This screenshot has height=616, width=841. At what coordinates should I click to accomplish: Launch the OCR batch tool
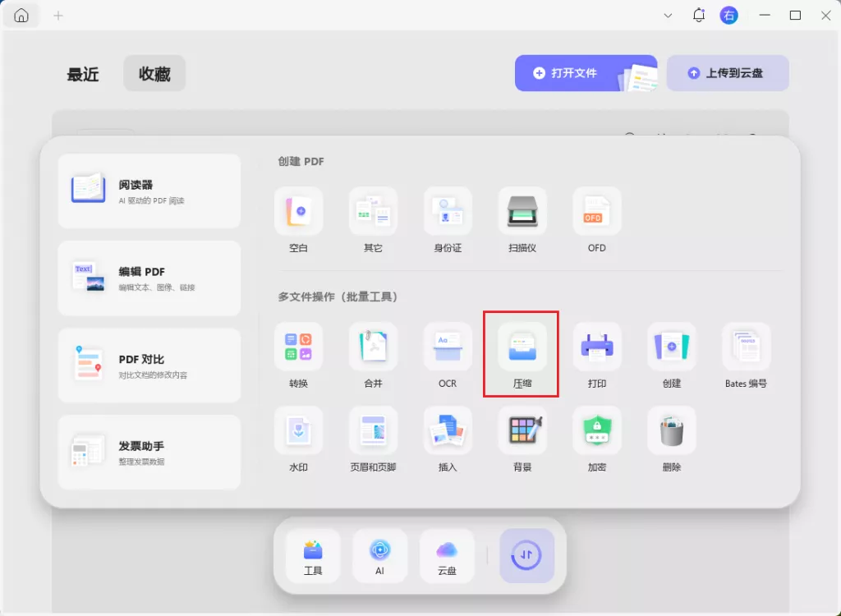(x=448, y=347)
